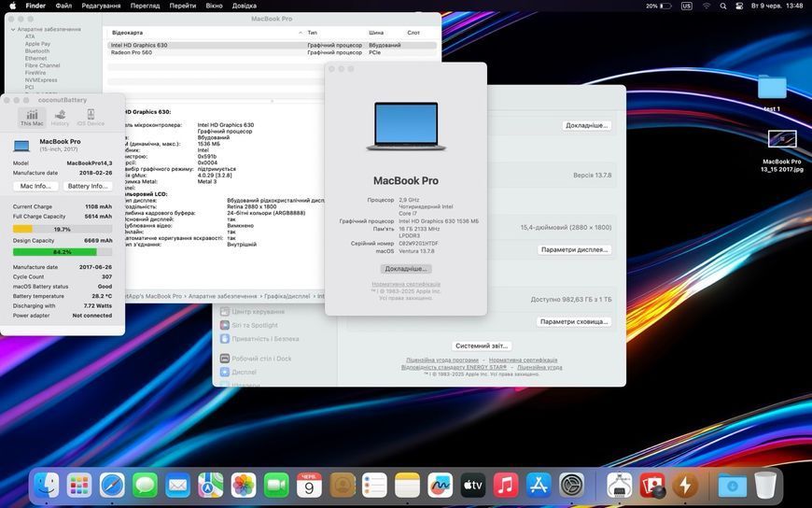Open Нормативна сертифікація link in About window

pyautogui.click(x=406, y=284)
